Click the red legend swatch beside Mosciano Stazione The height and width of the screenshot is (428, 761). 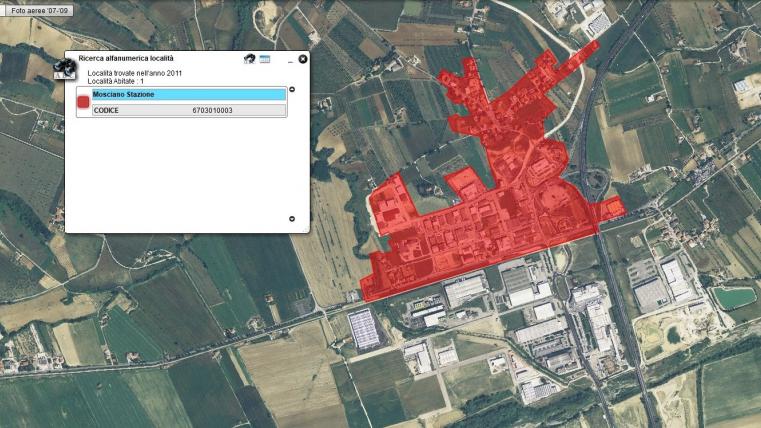[x=83, y=102]
